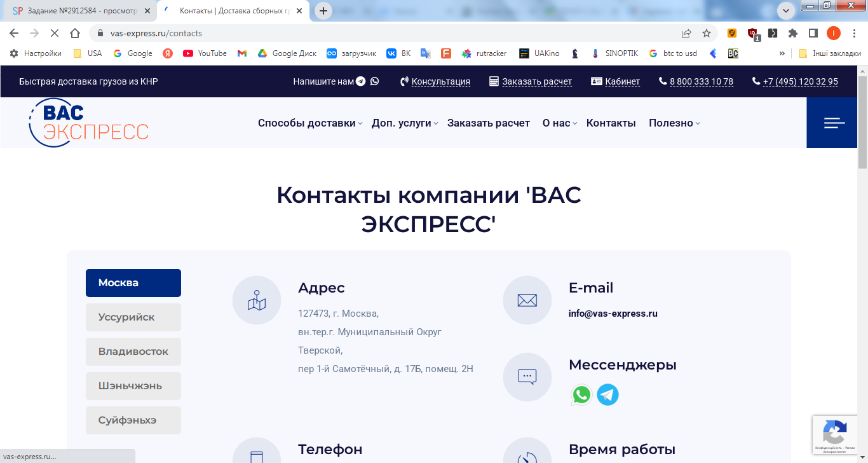The image size is (868, 463).
Task: Bookmark this page with the star icon
Action: (707, 33)
